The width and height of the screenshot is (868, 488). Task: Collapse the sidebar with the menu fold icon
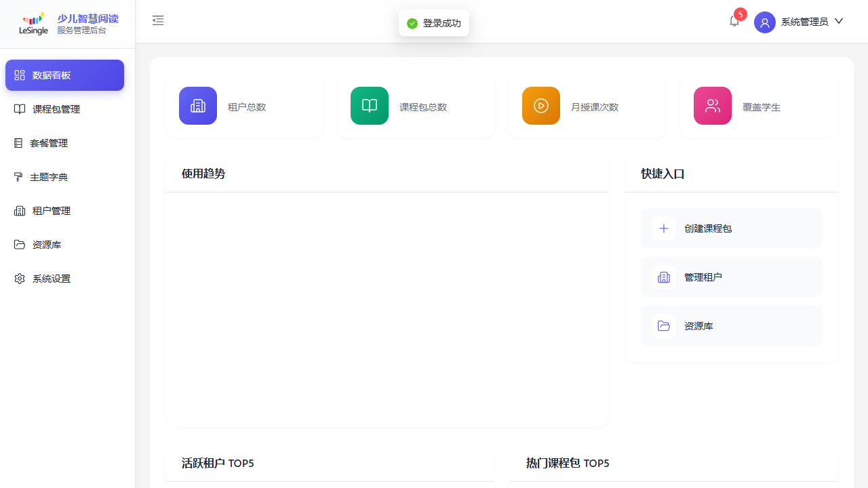(x=158, y=21)
